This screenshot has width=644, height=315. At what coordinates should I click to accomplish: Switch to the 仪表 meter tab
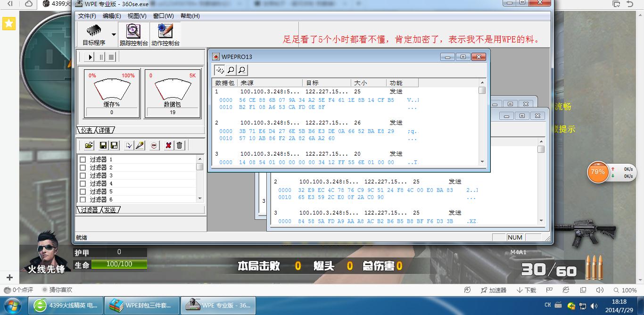(x=87, y=130)
